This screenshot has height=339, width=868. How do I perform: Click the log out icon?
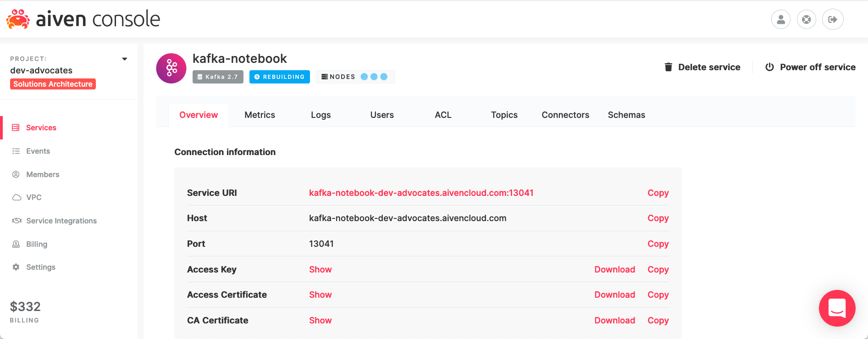point(833,19)
